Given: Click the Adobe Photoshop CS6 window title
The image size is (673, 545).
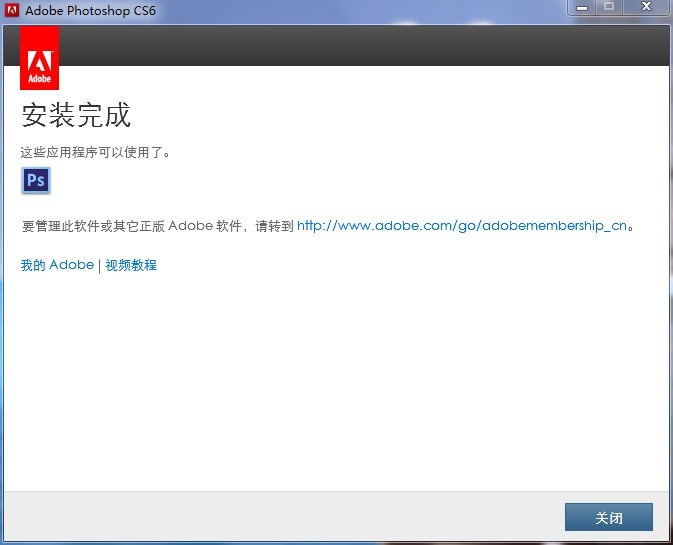Looking at the screenshot, I should coord(90,10).
